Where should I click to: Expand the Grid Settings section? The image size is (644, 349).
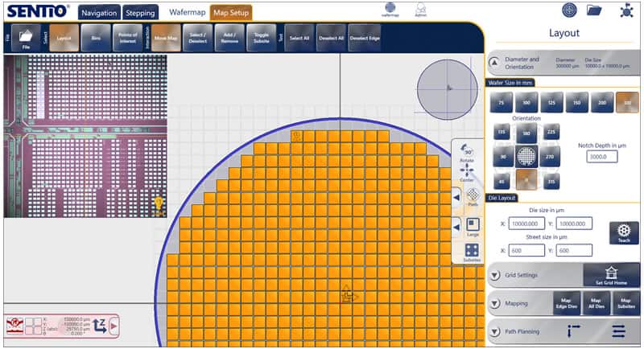pos(494,275)
